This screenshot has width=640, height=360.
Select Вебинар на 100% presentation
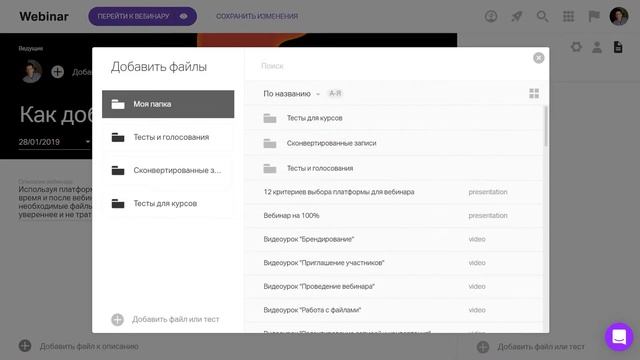(394, 216)
